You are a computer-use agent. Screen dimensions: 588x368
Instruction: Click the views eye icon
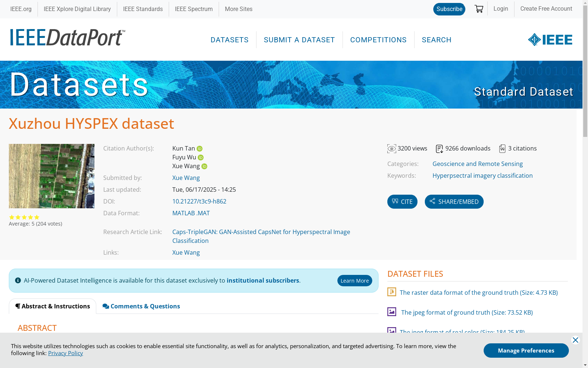[392, 149]
